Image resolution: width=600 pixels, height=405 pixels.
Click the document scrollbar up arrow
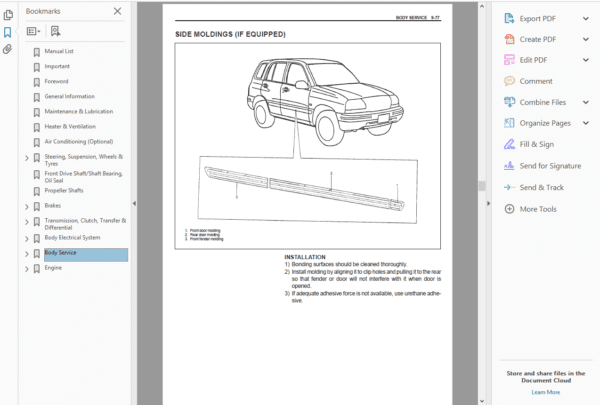click(x=482, y=6)
